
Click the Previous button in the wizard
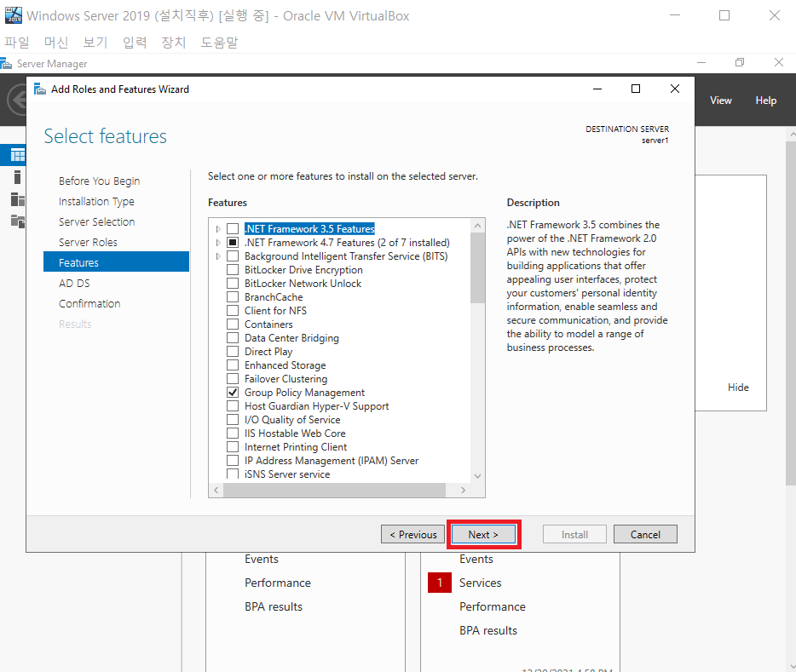[412, 535]
